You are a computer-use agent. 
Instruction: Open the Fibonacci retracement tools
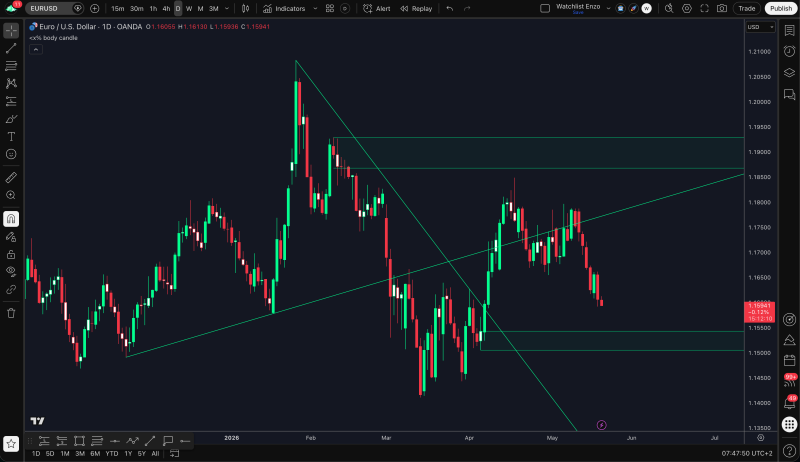click(x=11, y=66)
